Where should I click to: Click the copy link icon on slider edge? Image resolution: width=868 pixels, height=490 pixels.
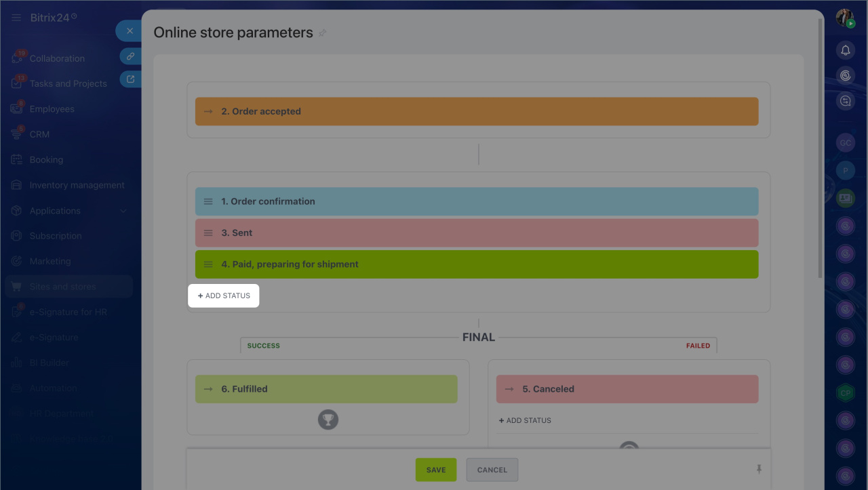(x=130, y=56)
